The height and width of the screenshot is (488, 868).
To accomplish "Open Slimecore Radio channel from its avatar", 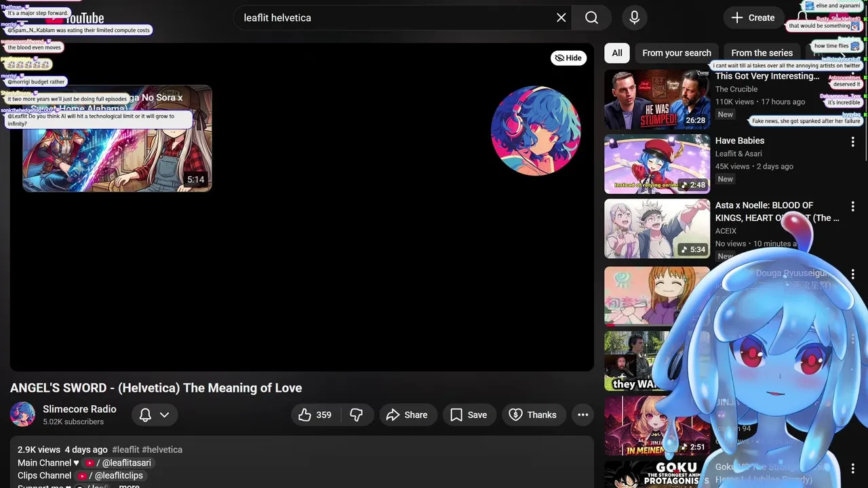I will point(22,414).
